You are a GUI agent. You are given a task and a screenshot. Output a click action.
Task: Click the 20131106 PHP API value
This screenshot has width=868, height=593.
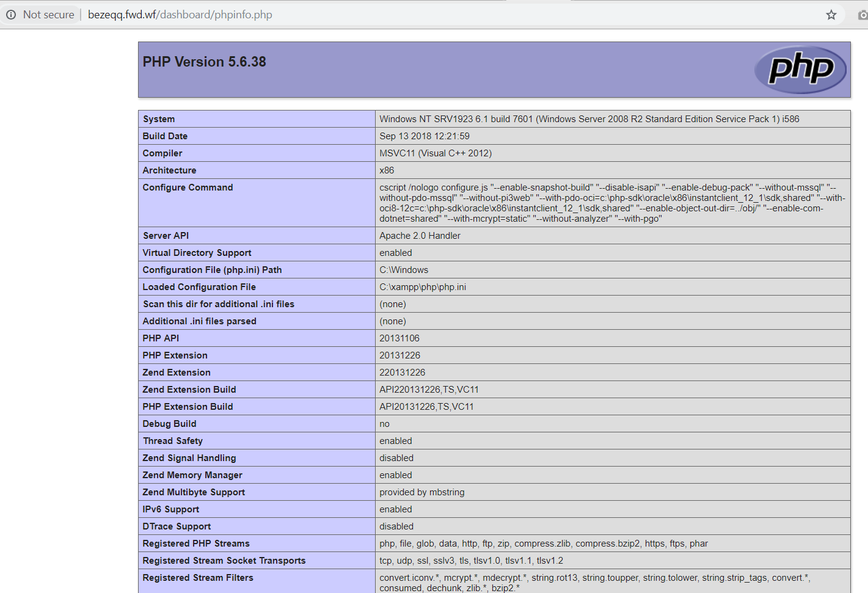pos(399,338)
